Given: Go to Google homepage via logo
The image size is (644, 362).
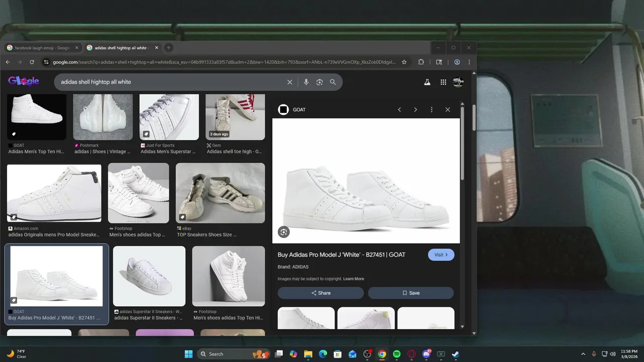Looking at the screenshot, I should pyautogui.click(x=24, y=81).
